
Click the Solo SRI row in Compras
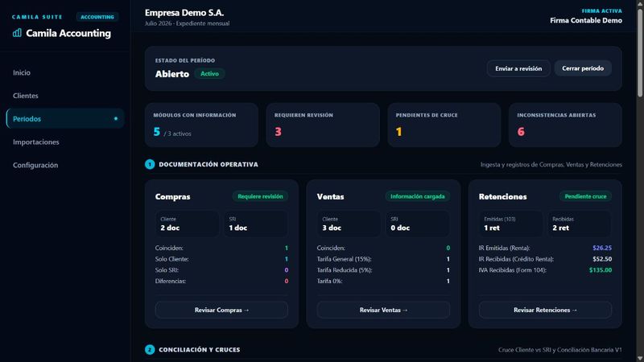click(221, 270)
